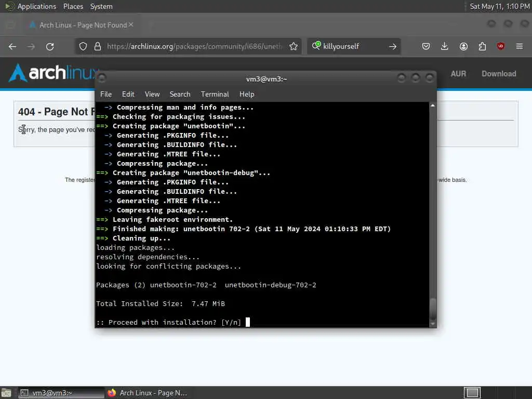Click the forward navigation arrow
This screenshot has height=399, width=532.
click(31, 46)
